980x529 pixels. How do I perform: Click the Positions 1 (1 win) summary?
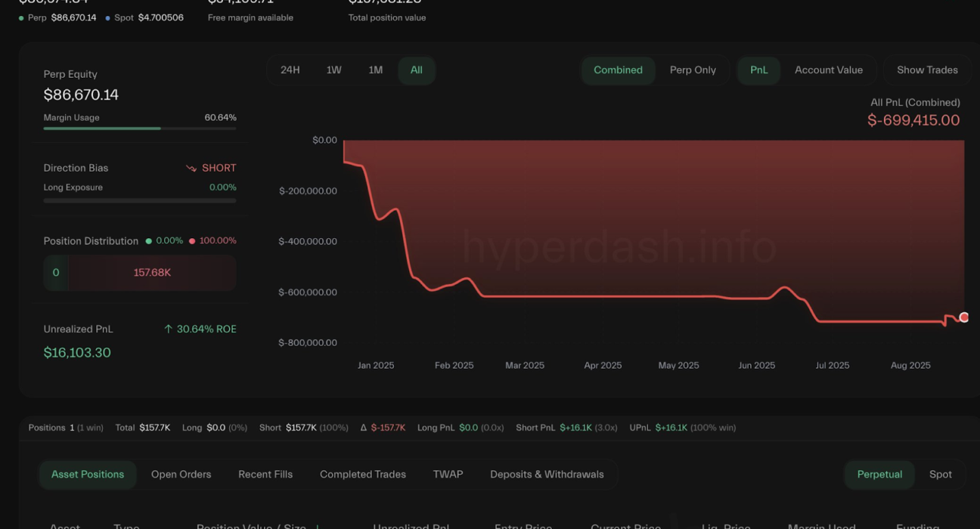point(66,428)
